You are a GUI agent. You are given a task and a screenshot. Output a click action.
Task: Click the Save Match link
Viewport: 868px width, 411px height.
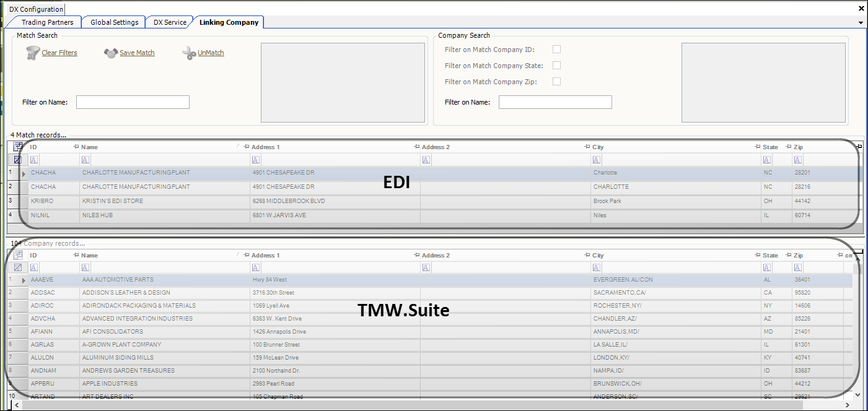[x=137, y=53]
